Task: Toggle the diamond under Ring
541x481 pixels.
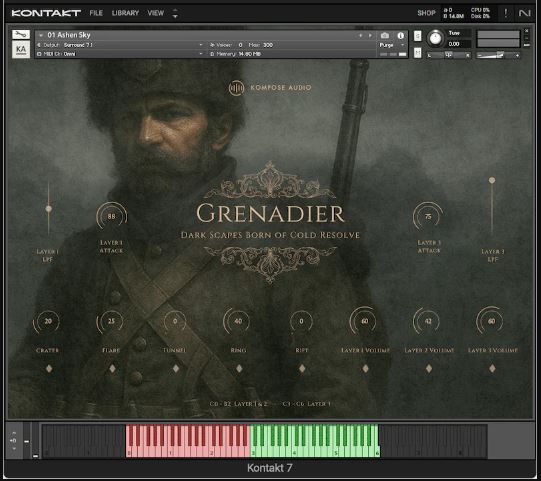Action: (239, 369)
